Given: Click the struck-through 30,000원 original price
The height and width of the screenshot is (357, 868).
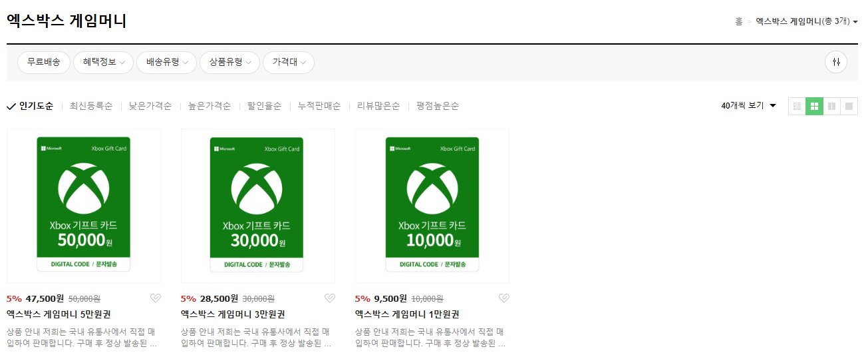Looking at the screenshot, I should (259, 299).
